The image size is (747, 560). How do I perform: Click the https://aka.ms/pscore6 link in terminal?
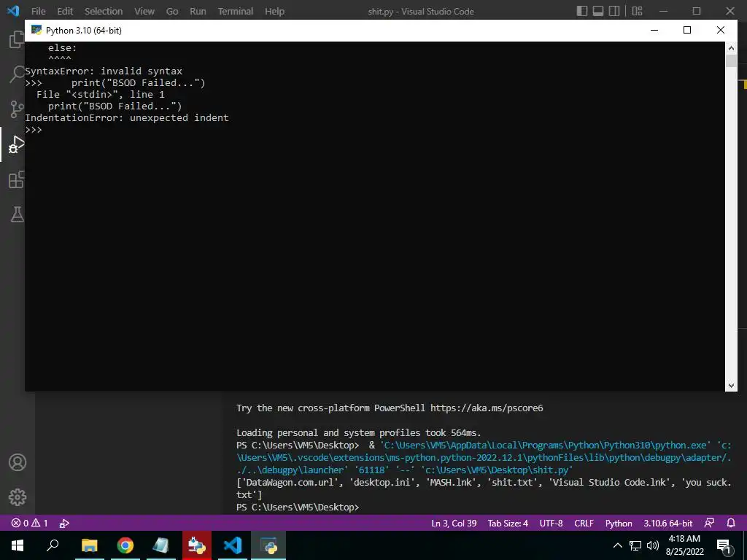click(487, 408)
